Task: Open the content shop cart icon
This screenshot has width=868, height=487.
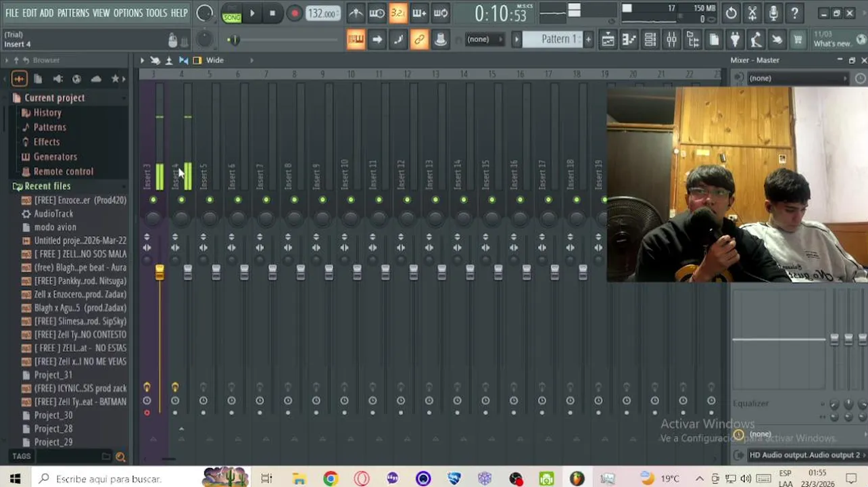Action: coord(798,39)
